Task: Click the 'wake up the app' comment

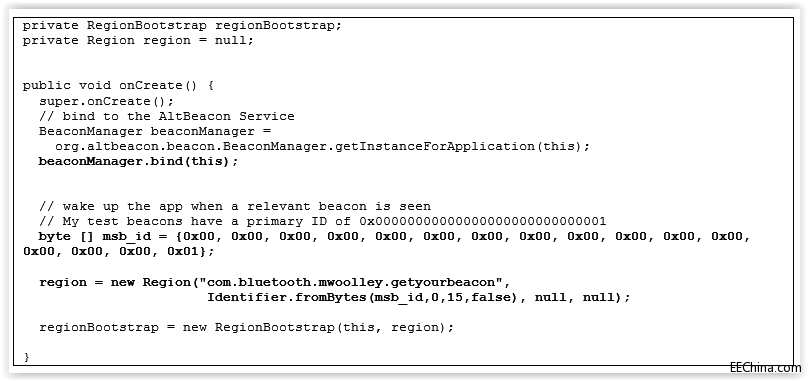Action: coord(234,206)
